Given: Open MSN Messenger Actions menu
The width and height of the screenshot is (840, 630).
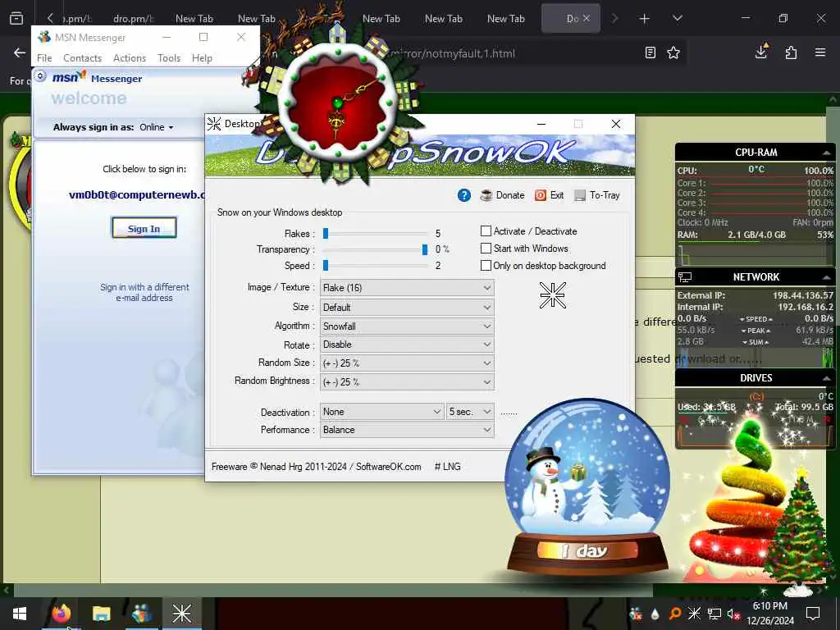Looking at the screenshot, I should (x=130, y=58).
